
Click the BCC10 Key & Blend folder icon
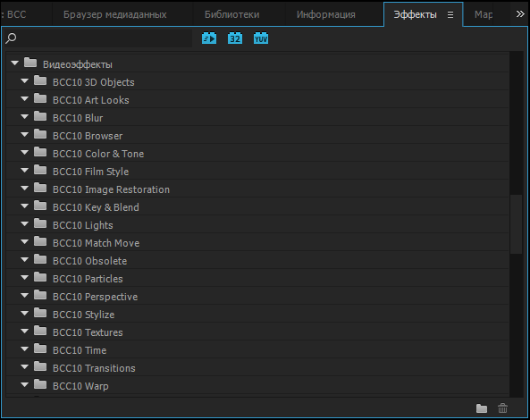tap(40, 206)
